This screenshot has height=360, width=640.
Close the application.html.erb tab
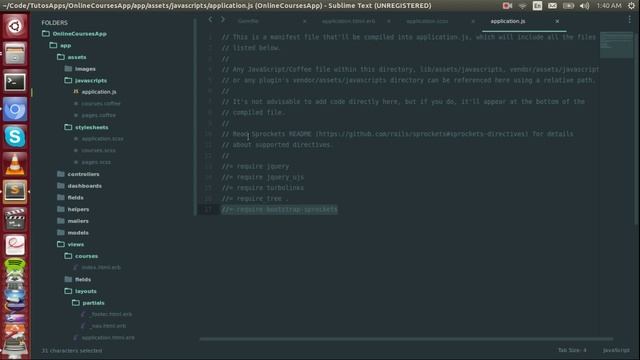[389, 21]
